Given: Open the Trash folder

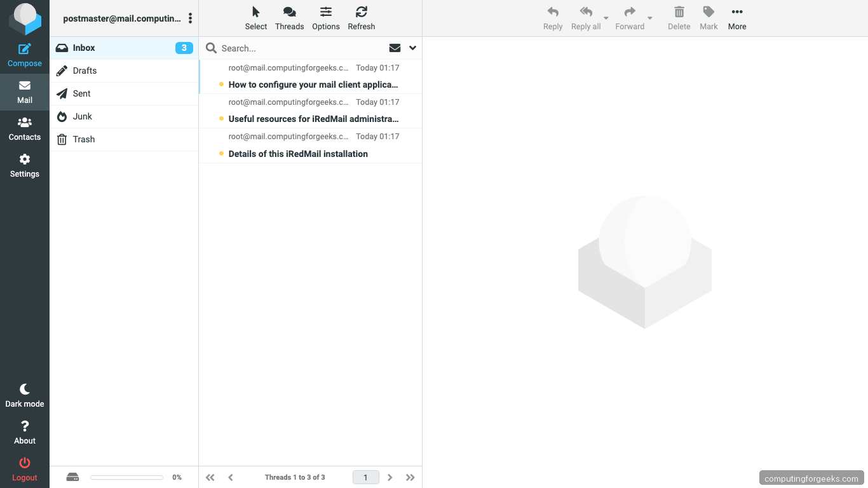Looking at the screenshot, I should 85,139.
